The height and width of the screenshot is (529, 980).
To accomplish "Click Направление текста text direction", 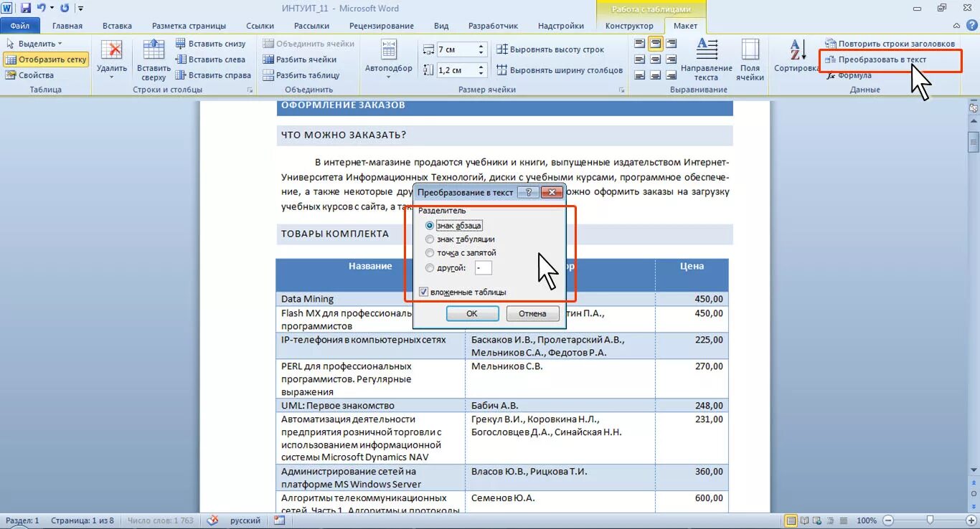I will [707, 59].
